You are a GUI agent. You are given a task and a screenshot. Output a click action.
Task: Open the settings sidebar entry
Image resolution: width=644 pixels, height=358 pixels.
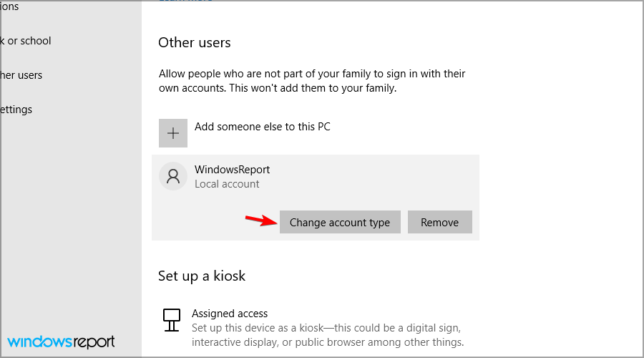point(16,110)
